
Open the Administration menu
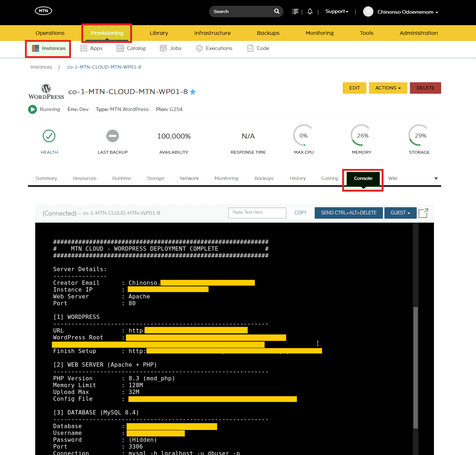pos(419,33)
